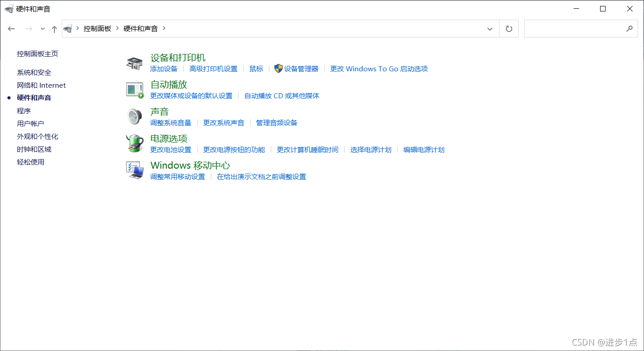Click 自动播放 CD 或其他媒体
Image resolution: width=644 pixels, height=351 pixels.
point(282,96)
